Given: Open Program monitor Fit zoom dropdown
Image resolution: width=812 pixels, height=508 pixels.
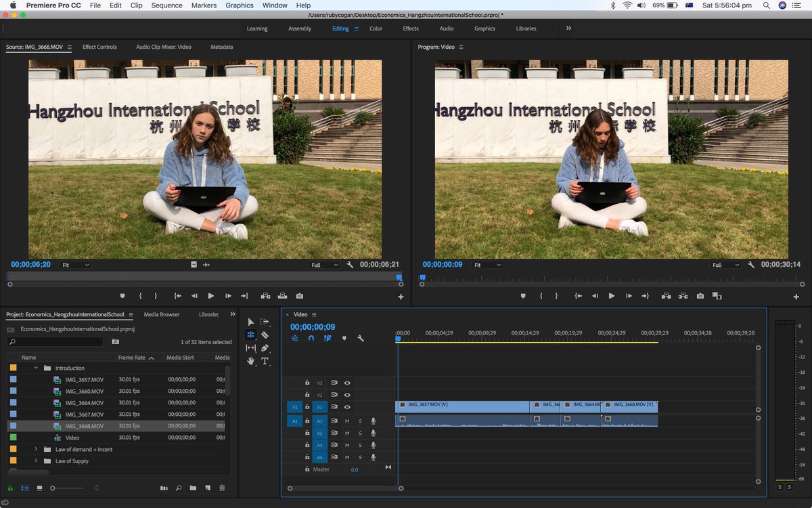Looking at the screenshot, I should pos(487,265).
